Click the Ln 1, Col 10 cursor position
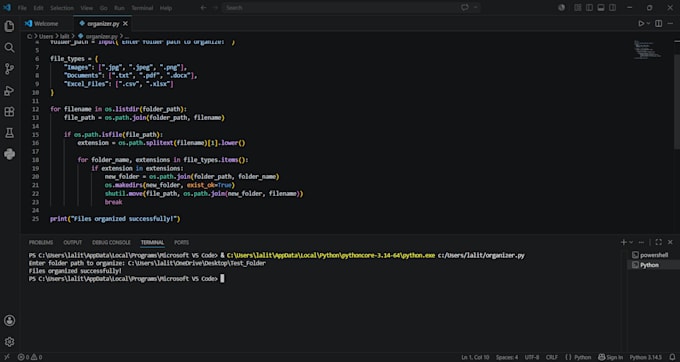This screenshot has height=362, width=680. tap(475, 357)
